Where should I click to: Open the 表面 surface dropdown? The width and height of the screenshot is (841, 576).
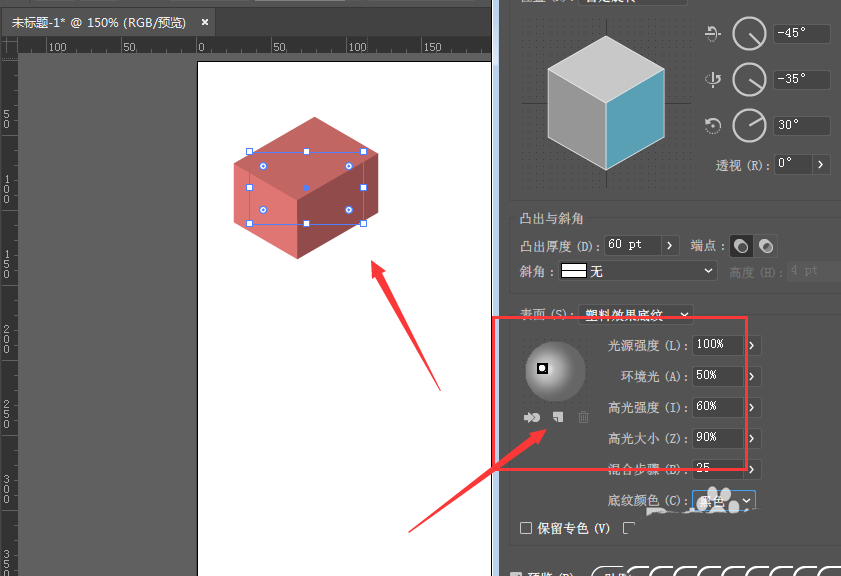tap(636, 314)
